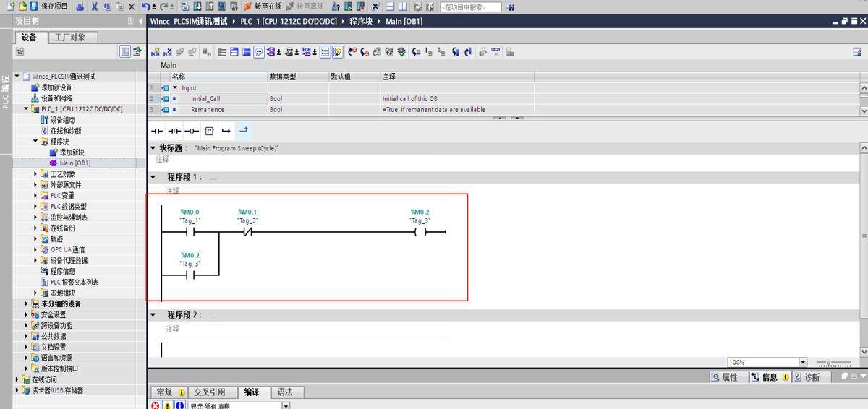Click the 保存项目 save project button
Screen dimensions: 868x409
coord(48,7)
